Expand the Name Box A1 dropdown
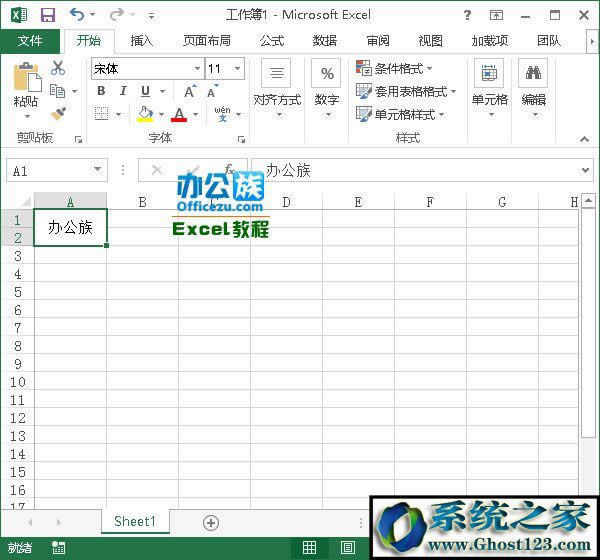 [x=97, y=171]
